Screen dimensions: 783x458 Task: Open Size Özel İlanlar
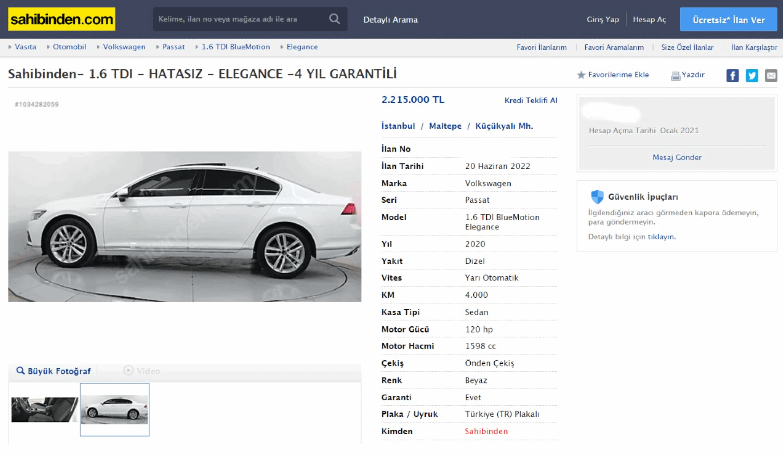point(687,47)
